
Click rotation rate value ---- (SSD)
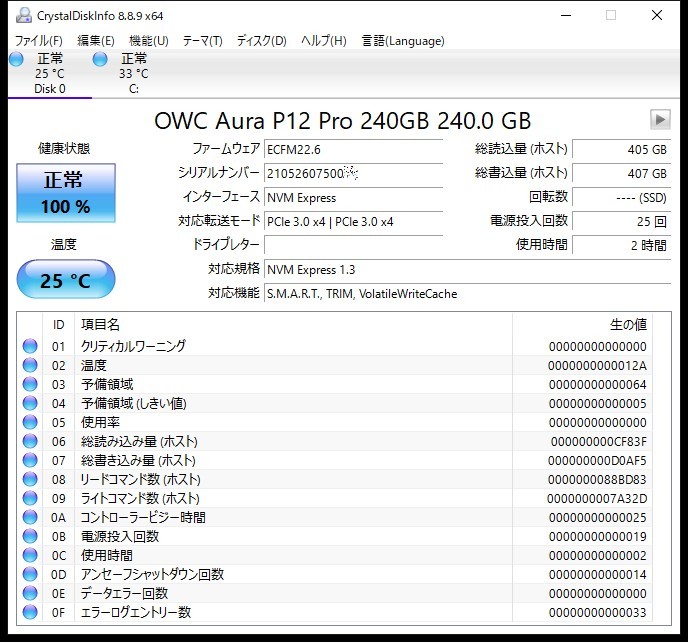tap(622, 197)
